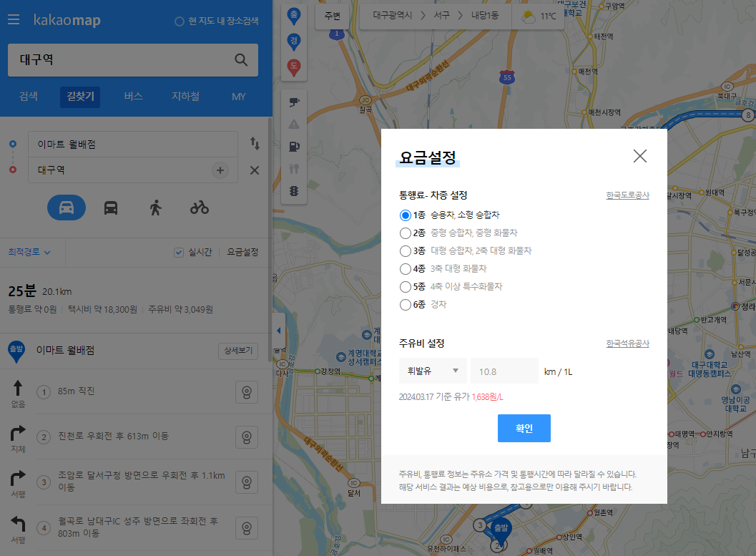Open the 휘발유 fuel type dropdown

tap(433, 371)
